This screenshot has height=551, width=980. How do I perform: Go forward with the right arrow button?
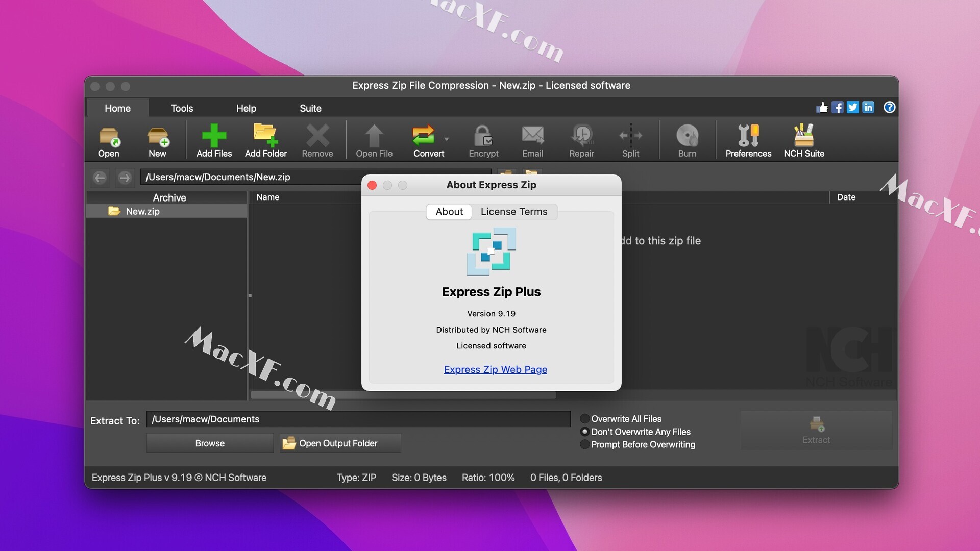[x=125, y=178]
